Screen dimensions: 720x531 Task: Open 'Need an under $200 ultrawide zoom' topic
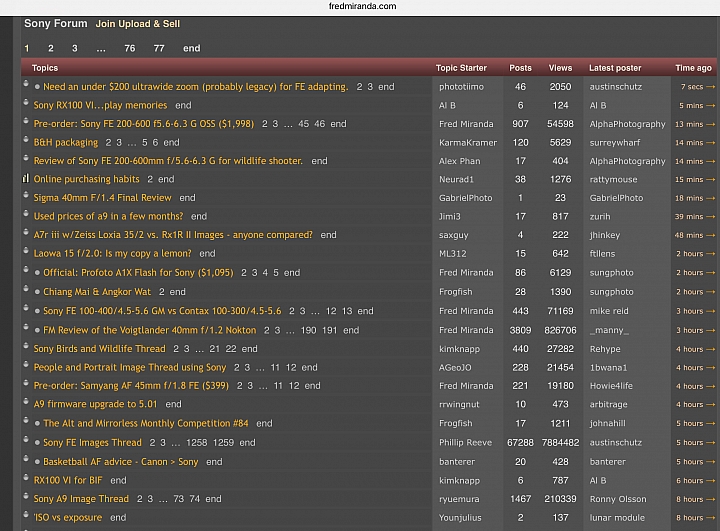point(196,87)
